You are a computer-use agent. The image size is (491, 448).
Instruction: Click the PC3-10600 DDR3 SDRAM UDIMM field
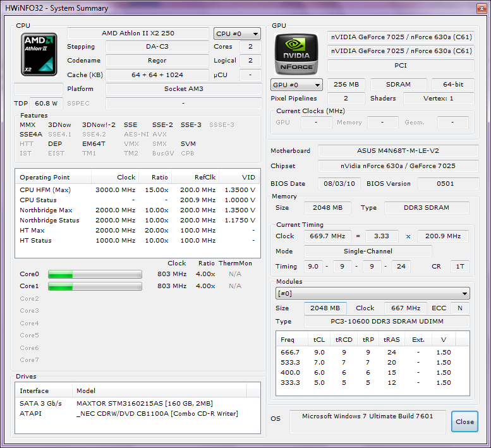point(387,322)
